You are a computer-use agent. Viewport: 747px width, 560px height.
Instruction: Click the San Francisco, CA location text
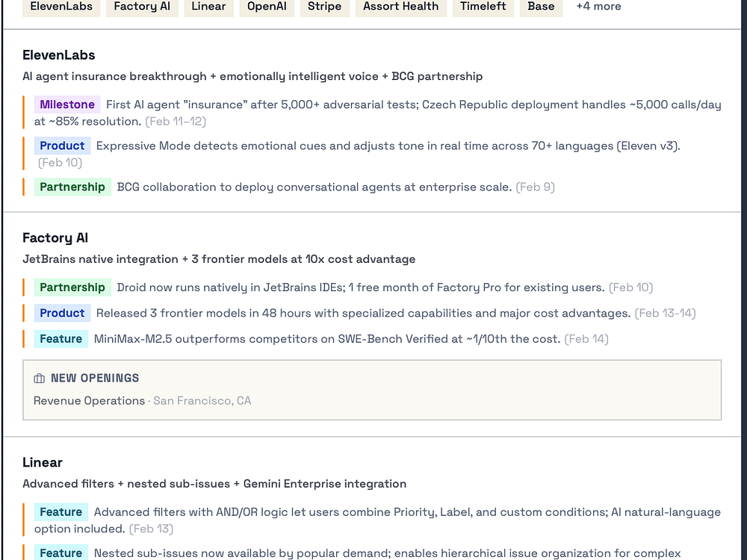202,401
